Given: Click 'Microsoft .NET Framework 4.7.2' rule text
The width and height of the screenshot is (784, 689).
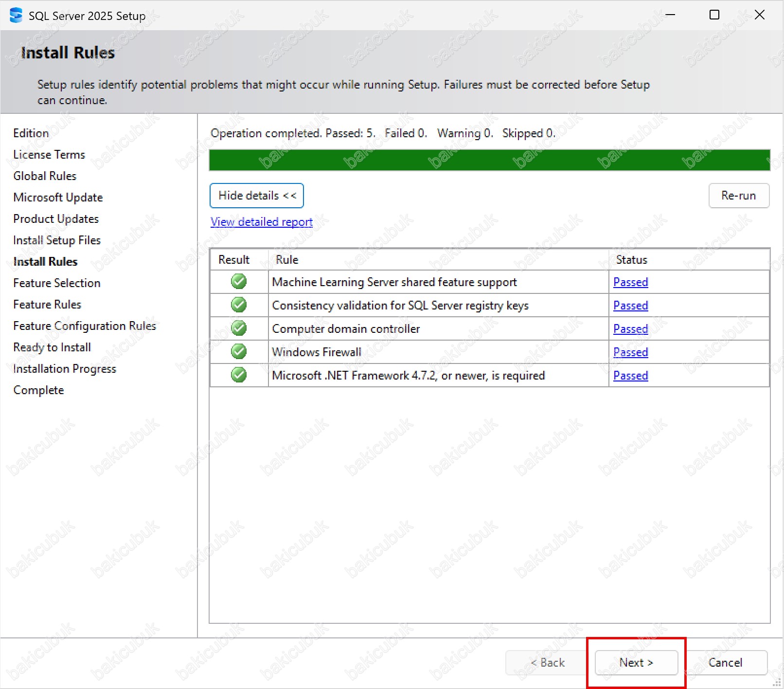Looking at the screenshot, I should pyautogui.click(x=409, y=376).
